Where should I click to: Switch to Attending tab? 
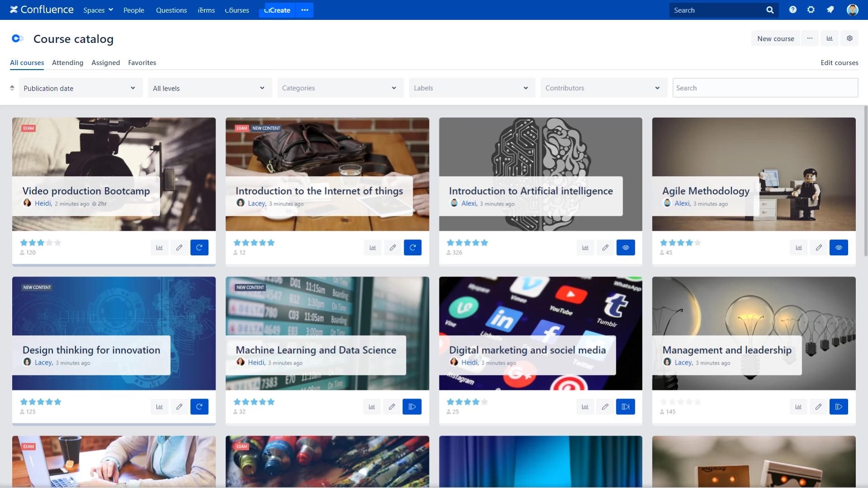point(68,63)
